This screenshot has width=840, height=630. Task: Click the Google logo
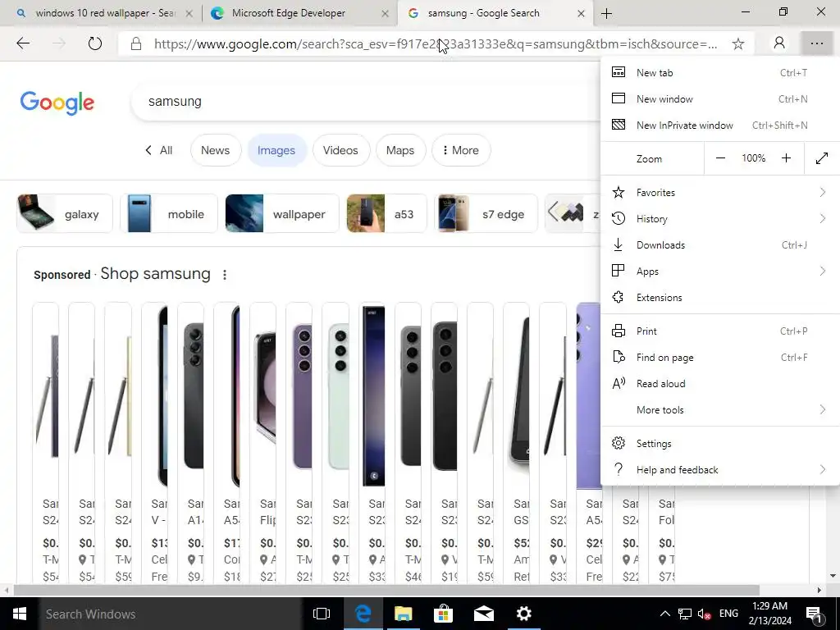click(57, 103)
